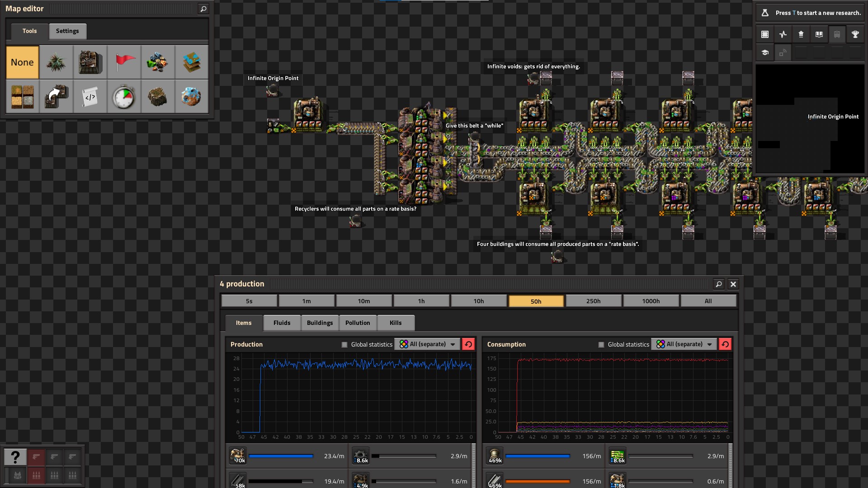Viewport: 868px width, 488px height.
Task: Open the Buildings statistics tab
Action: pos(320,323)
